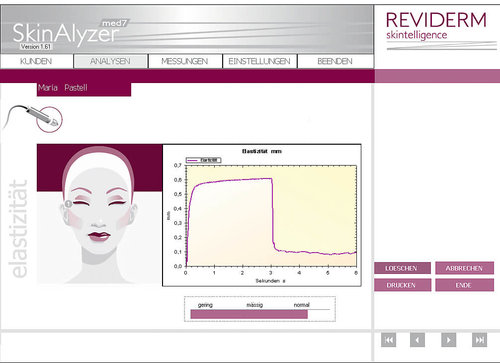
Task: Open the MESSUNGEN tab
Action: coord(185,61)
